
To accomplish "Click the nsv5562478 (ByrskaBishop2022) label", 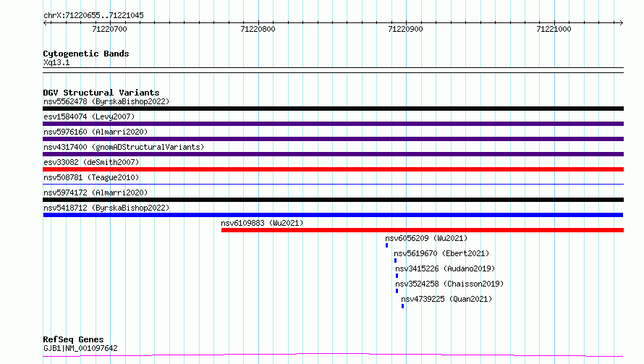I will pos(106,101).
